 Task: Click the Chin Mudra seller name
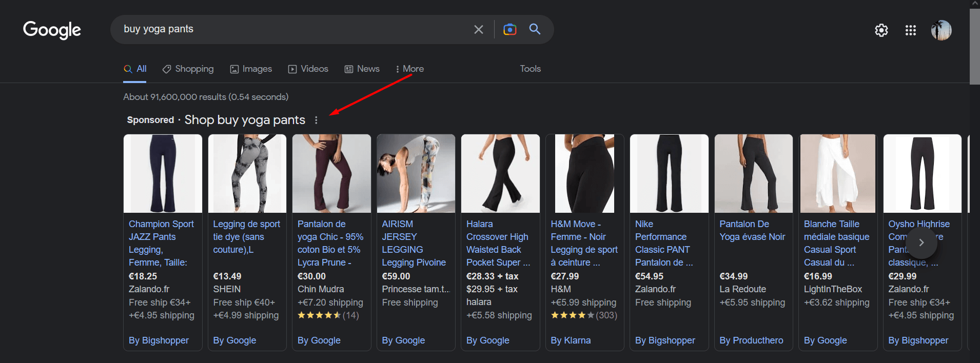pyautogui.click(x=321, y=289)
